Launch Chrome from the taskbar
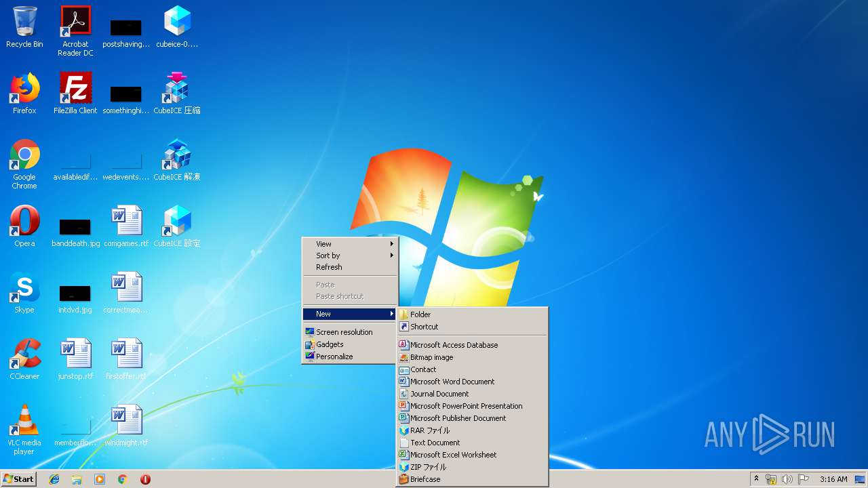This screenshot has width=868, height=488. coord(123,479)
